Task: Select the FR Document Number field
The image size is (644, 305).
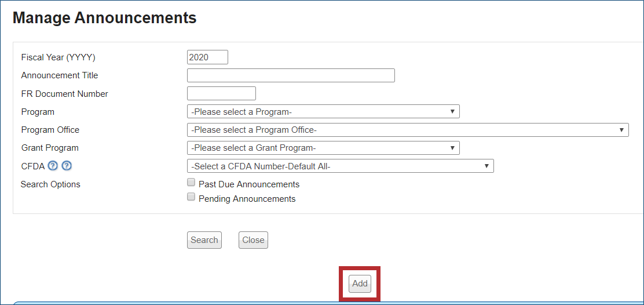Action: (x=221, y=93)
